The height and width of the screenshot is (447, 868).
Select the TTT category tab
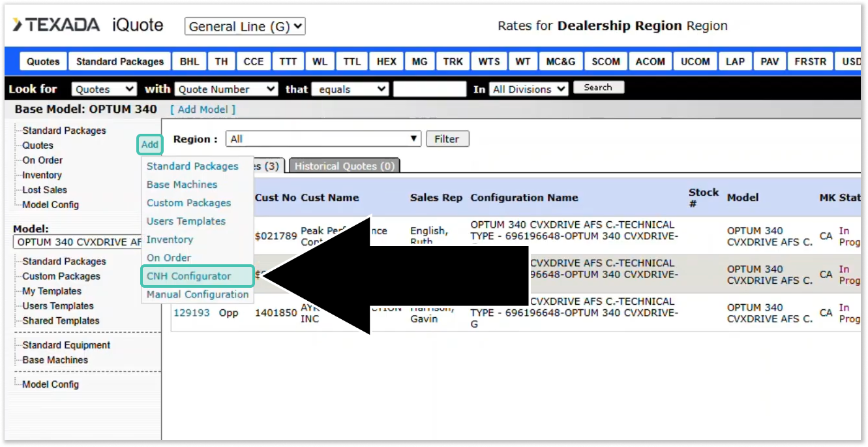288,61
